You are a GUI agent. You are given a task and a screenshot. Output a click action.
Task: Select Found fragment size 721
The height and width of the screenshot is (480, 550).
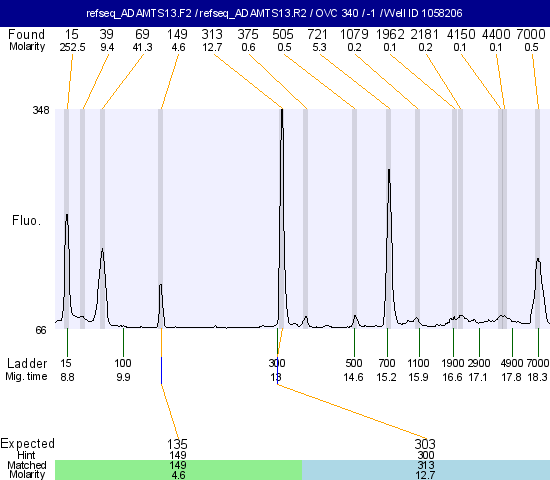(x=317, y=34)
